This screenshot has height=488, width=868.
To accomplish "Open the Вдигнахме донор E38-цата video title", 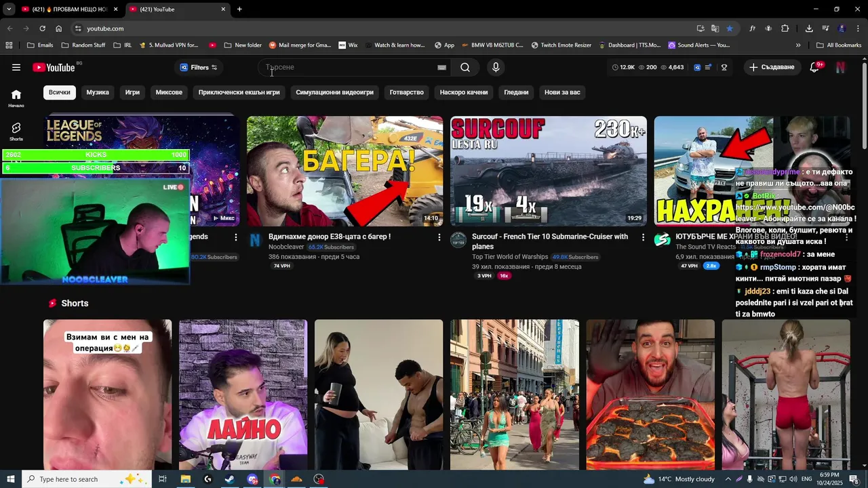I will [330, 237].
